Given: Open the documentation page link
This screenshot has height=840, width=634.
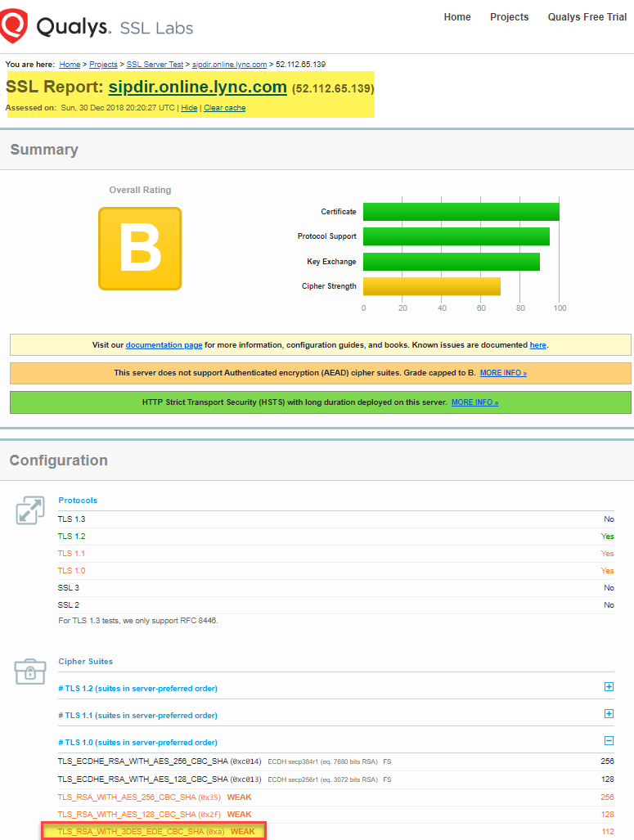Looking at the screenshot, I should click(x=164, y=345).
